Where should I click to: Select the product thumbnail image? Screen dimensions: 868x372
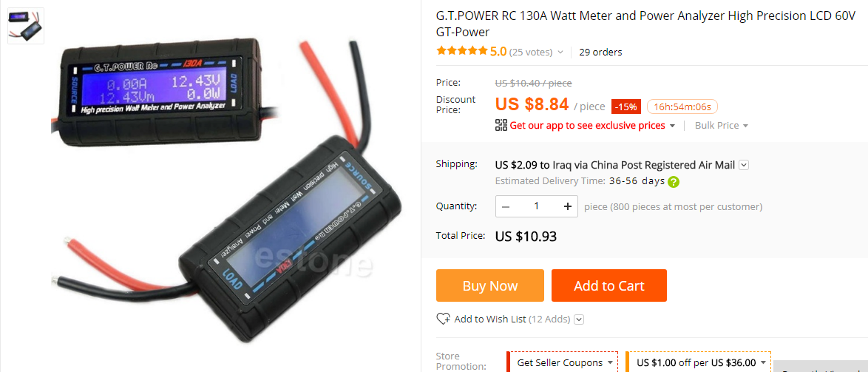[25, 25]
